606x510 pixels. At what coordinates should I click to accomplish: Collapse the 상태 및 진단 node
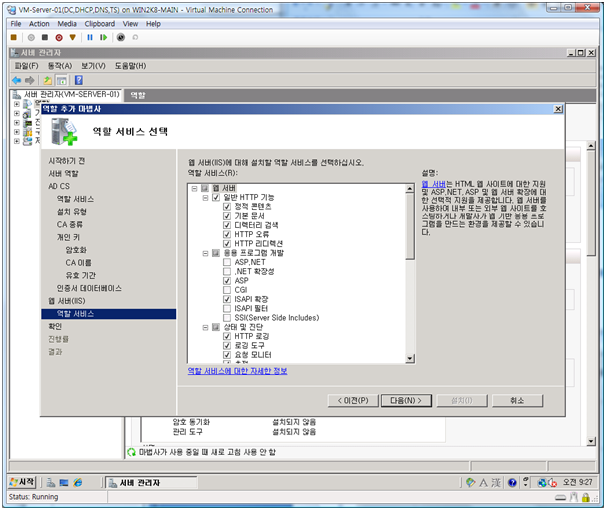click(x=206, y=328)
